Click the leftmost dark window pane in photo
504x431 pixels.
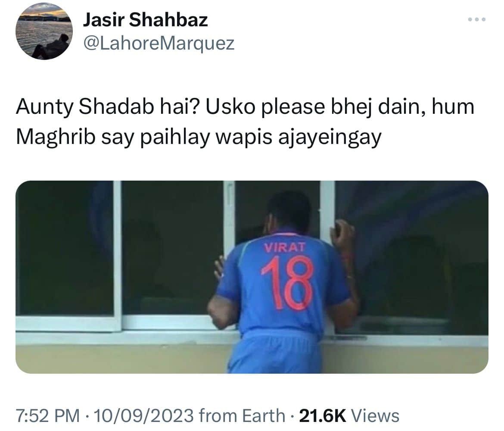[65, 248]
